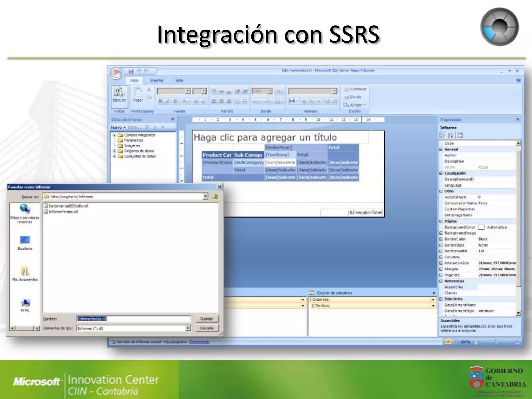Click the Redo icon in quick access toolbar

coord(146,71)
